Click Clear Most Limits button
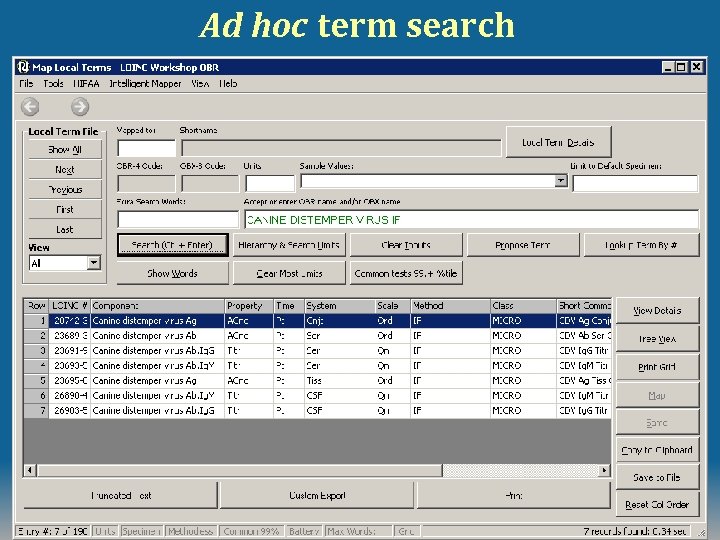The height and width of the screenshot is (540, 720). point(289,273)
